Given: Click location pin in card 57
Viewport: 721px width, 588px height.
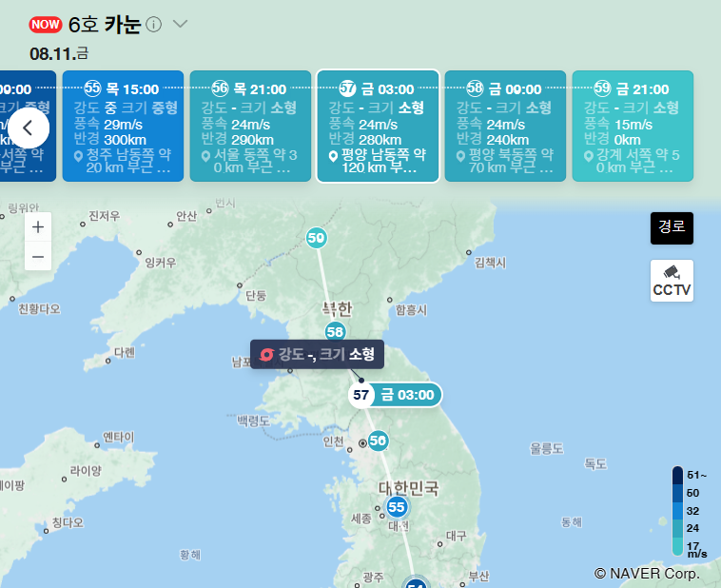Looking at the screenshot, I should (333, 156).
